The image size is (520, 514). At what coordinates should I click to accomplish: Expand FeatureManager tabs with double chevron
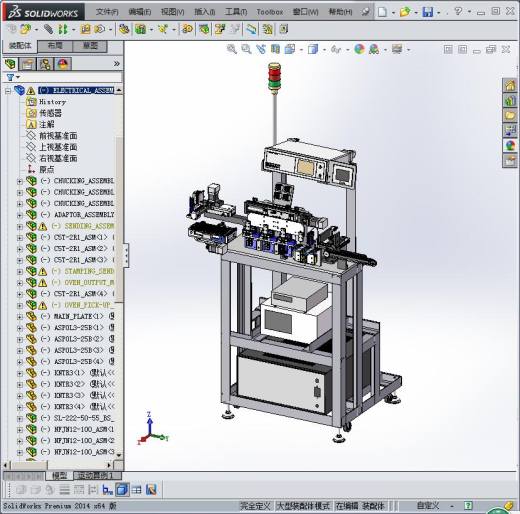[x=117, y=64]
